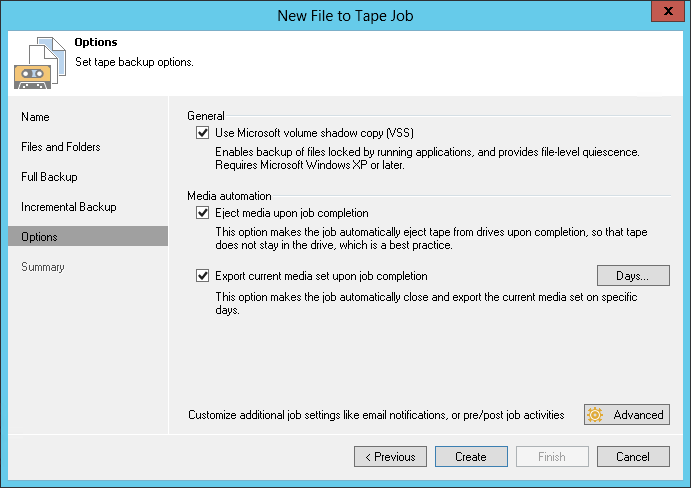This screenshot has width=691, height=488.
Task: Jump to the Summary step
Action: coord(43,267)
